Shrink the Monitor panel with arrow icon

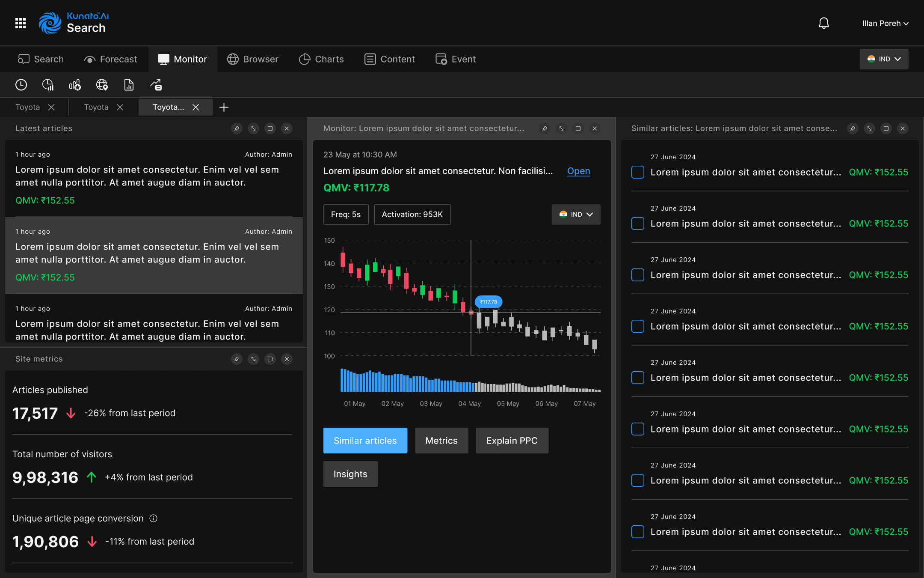[561, 128]
